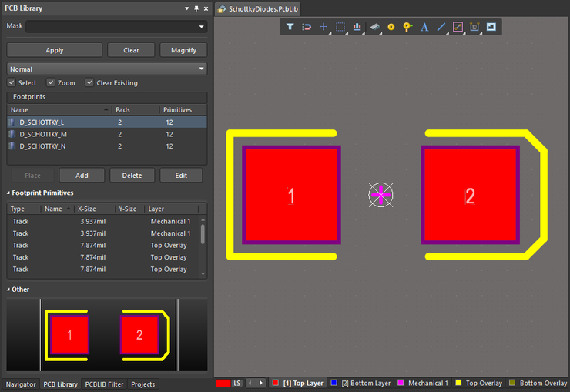Sort primitives by Layer column
570x392 pixels.
pos(172,209)
